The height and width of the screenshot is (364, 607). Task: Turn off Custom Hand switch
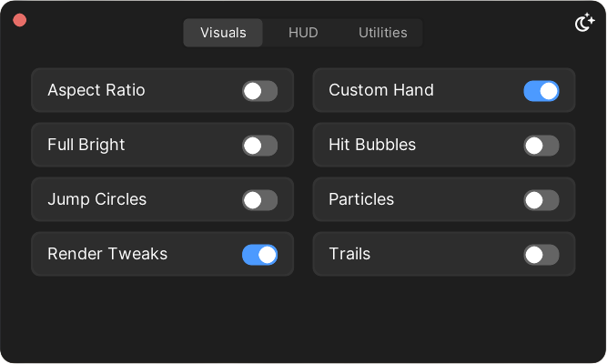click(541, 91)
